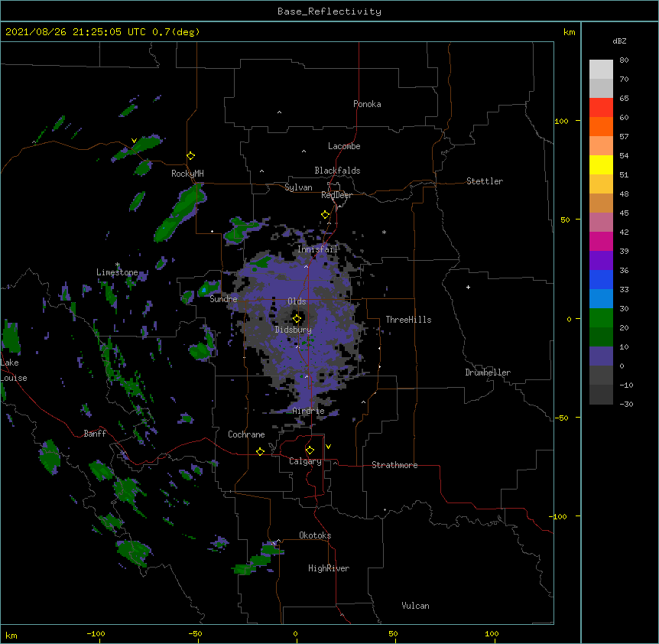Click the Didsbury town label
This screenshot has height=644, width=659.
coord(294,330)
